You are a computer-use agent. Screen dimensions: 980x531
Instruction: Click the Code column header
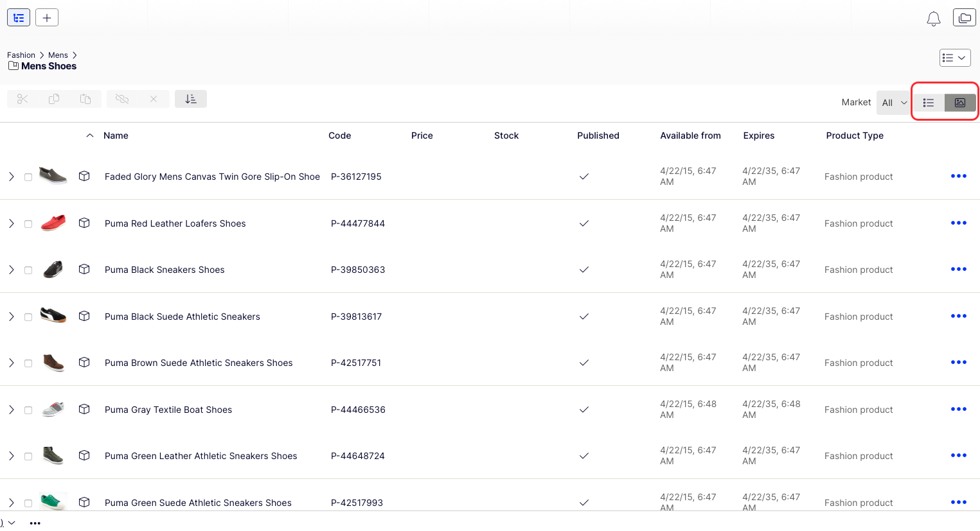pyautogui.click(x=340, y=135)
